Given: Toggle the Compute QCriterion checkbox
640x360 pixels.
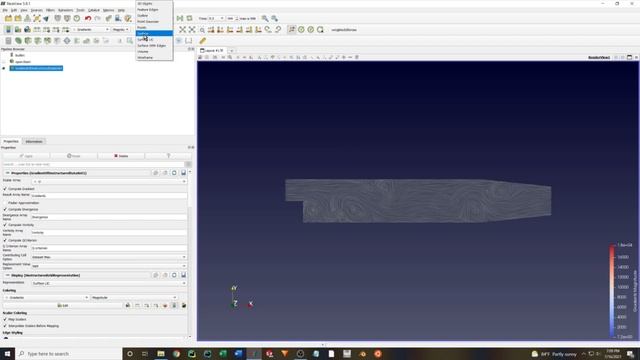Looking at the screenshot, I should pyautogui.click(x=5, y=240).
